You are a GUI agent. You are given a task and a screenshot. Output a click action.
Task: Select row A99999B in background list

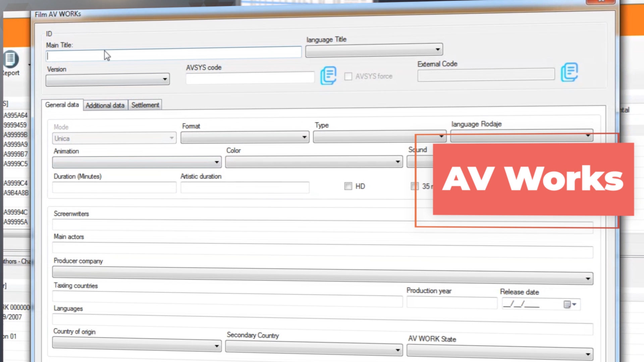tap(16, 135)
